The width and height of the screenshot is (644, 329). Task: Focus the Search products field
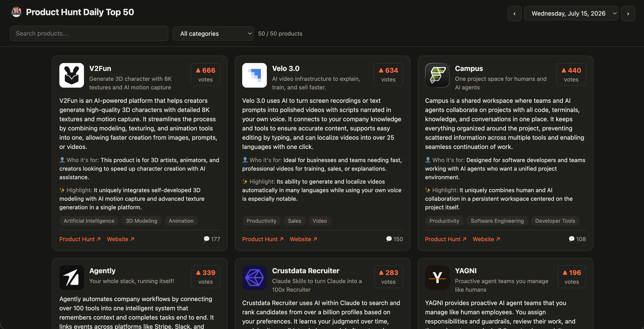pyautogui.click(x=89, y=33)
